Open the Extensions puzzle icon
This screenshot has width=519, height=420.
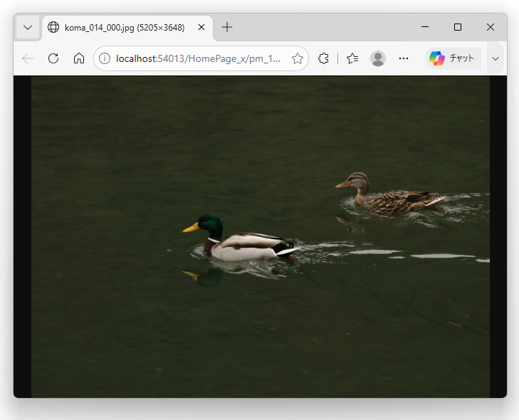coord(323,58)
